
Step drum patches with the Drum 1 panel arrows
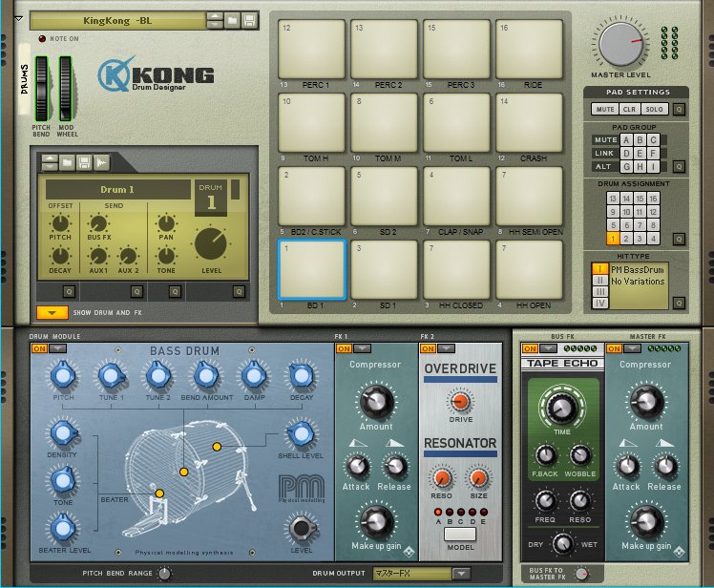point(50,162)
